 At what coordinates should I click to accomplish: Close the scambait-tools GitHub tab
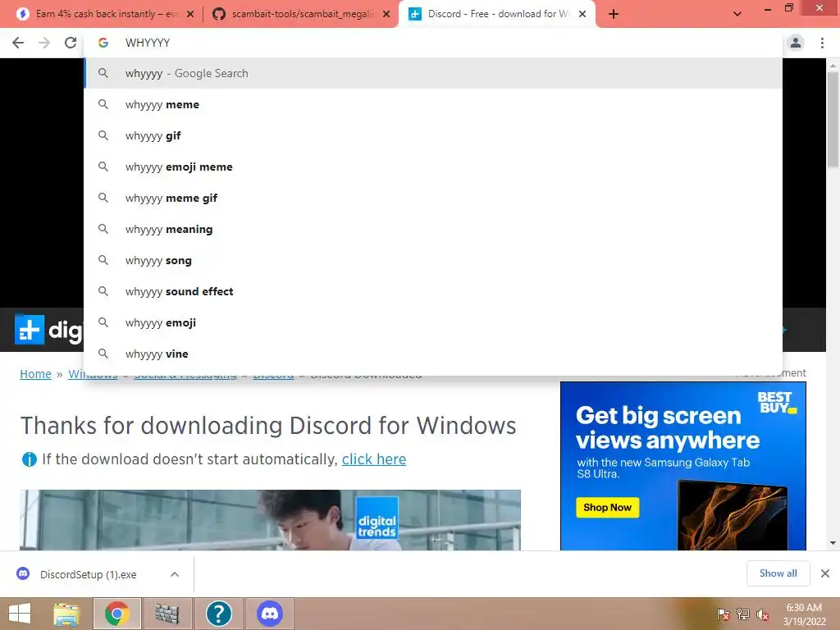click(386, 15)
